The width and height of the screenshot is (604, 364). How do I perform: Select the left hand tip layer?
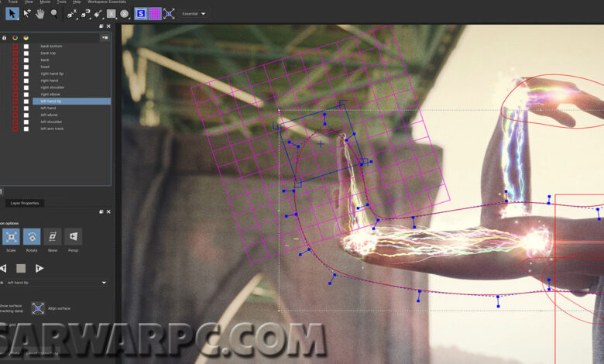(72, 101)
